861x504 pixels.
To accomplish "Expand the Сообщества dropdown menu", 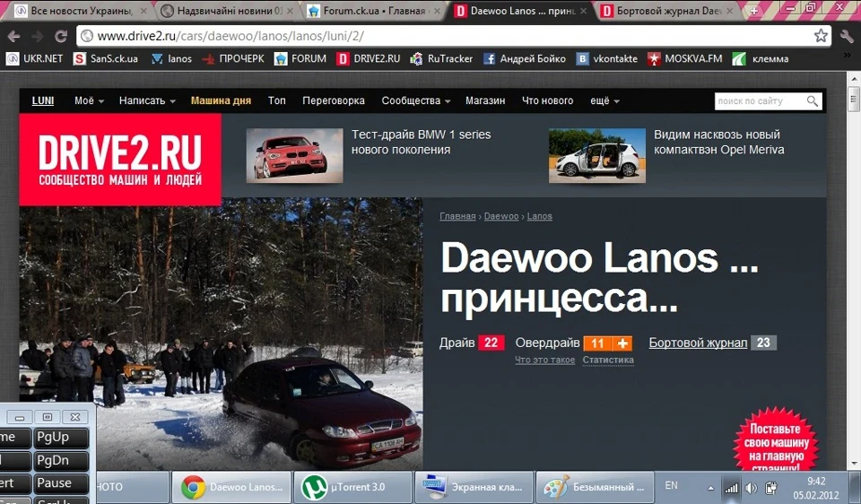I will click(x=415, y=100).
